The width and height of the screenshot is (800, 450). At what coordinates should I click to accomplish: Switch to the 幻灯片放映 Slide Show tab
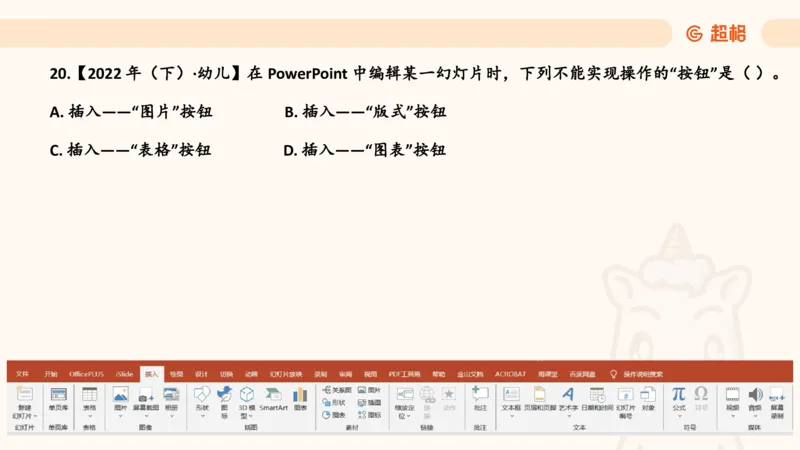286,374
